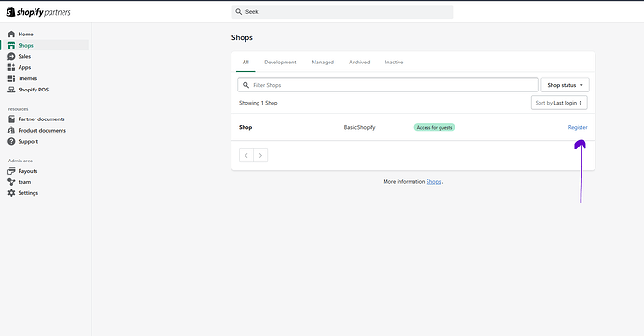Screen dimensions: 644x336
Task: Click the magnifier icon in top search bar
Action: point(239,12)
